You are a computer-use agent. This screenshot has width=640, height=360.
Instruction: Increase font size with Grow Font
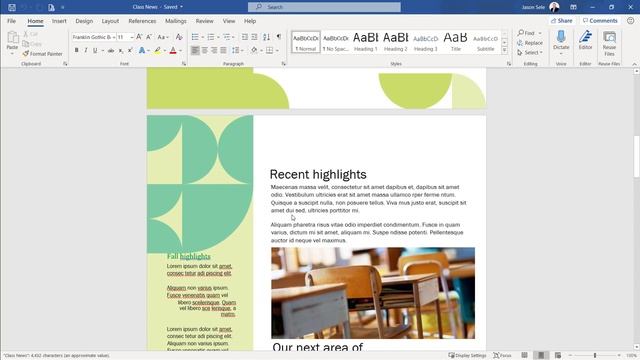pos(139,37)
